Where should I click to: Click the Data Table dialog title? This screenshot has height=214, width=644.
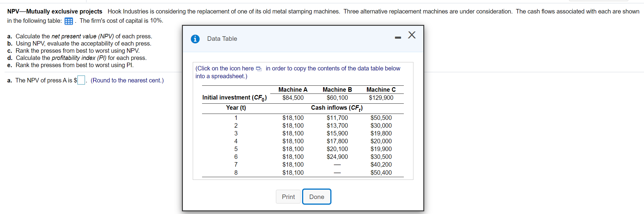point(222,39)
